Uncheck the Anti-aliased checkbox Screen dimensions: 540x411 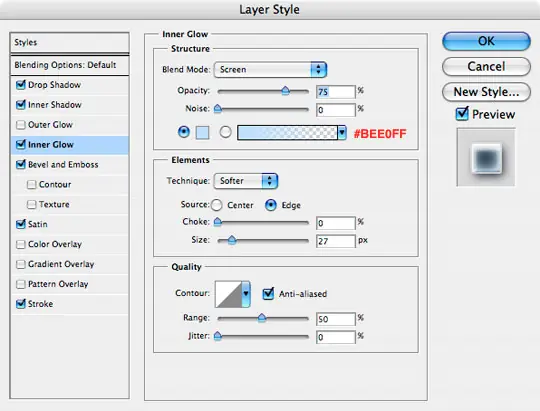pos(268,294)
